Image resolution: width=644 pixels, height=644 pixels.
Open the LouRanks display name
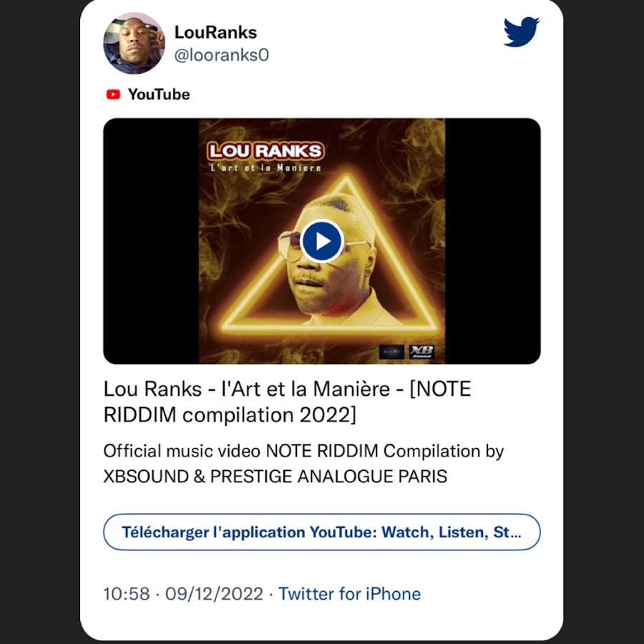coord(215,32)
